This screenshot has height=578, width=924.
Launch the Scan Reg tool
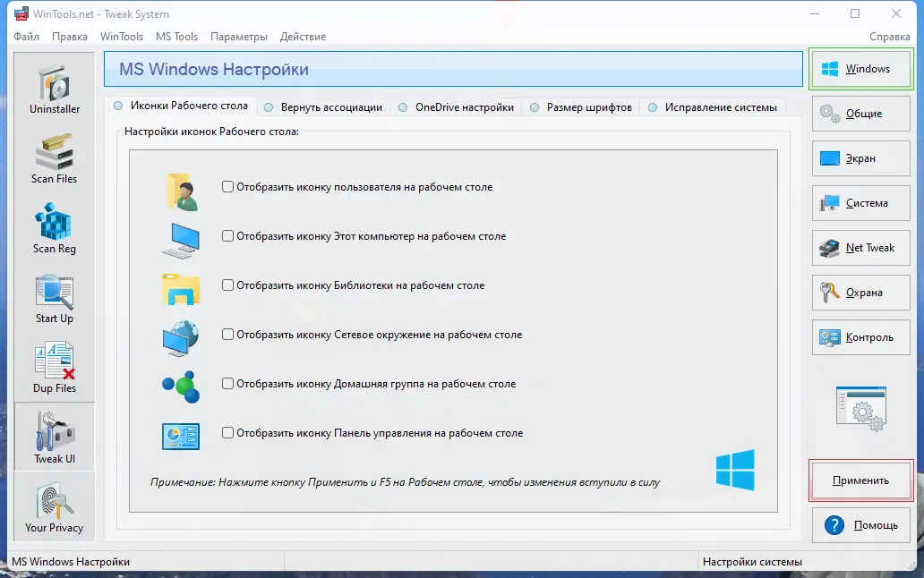point(55,229)
